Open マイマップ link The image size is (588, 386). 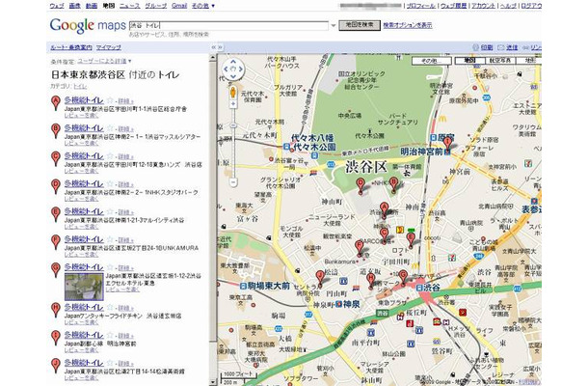109,47
